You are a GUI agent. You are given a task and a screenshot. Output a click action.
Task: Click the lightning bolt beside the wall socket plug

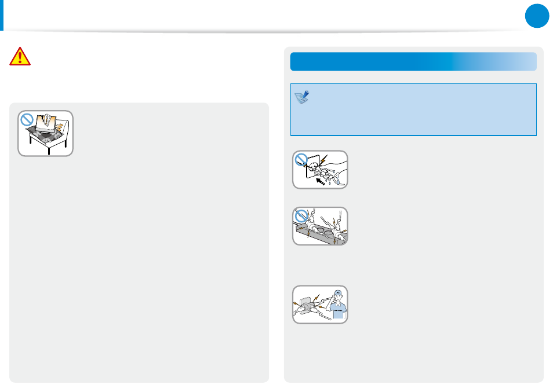coord(324,159)
